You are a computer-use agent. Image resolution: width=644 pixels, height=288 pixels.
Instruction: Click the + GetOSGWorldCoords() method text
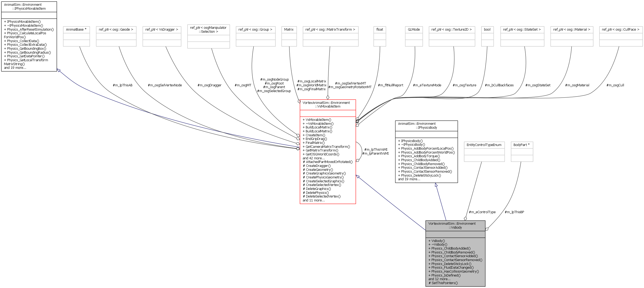321,154
